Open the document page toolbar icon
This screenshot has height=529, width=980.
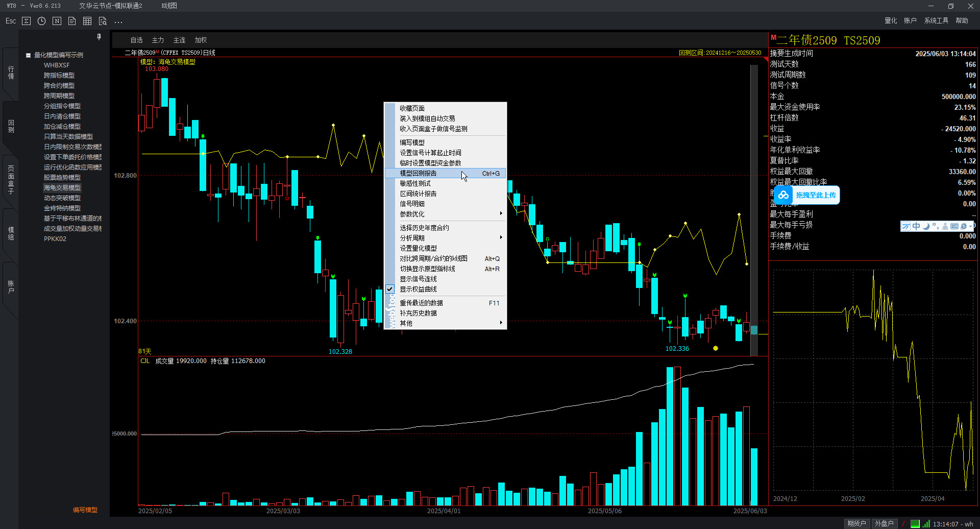(x=72, y=21)
